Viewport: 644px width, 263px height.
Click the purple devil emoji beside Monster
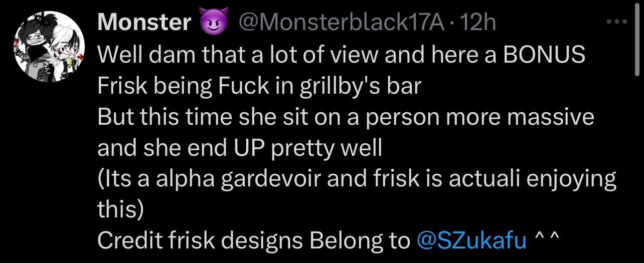click(x=214, y=22)
